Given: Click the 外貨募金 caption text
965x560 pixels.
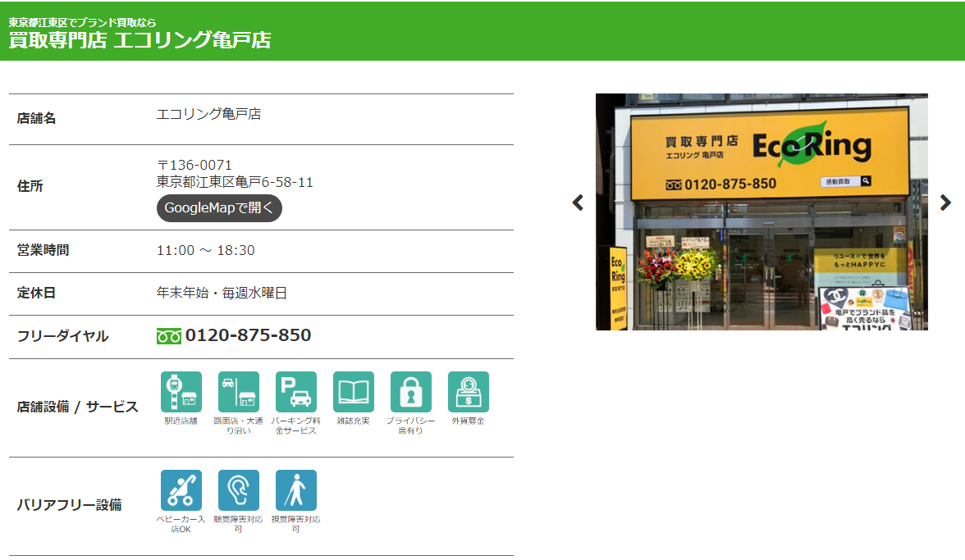Looking at the screenshot, I should [x=469, y=421].
